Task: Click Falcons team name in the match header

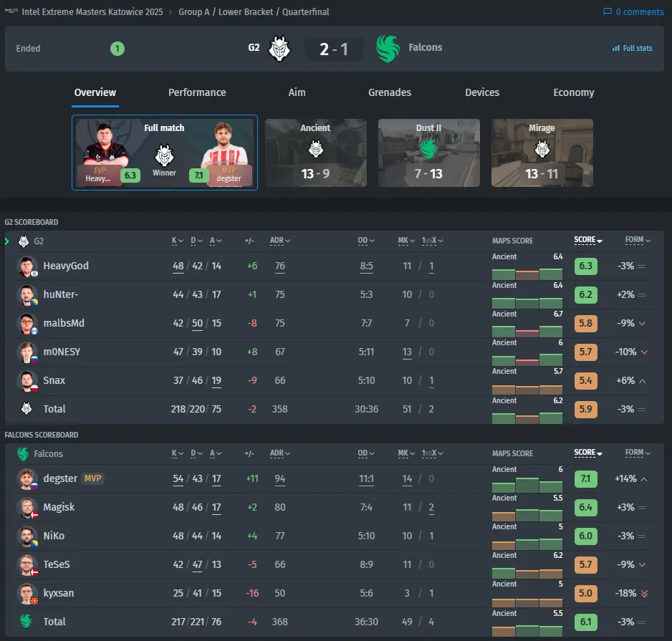Action: coord(425,47)
